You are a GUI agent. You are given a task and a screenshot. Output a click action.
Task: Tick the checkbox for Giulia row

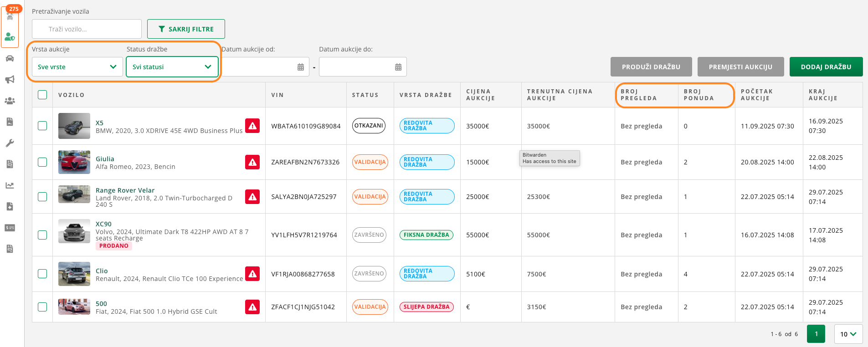click(x=42, y=162)
